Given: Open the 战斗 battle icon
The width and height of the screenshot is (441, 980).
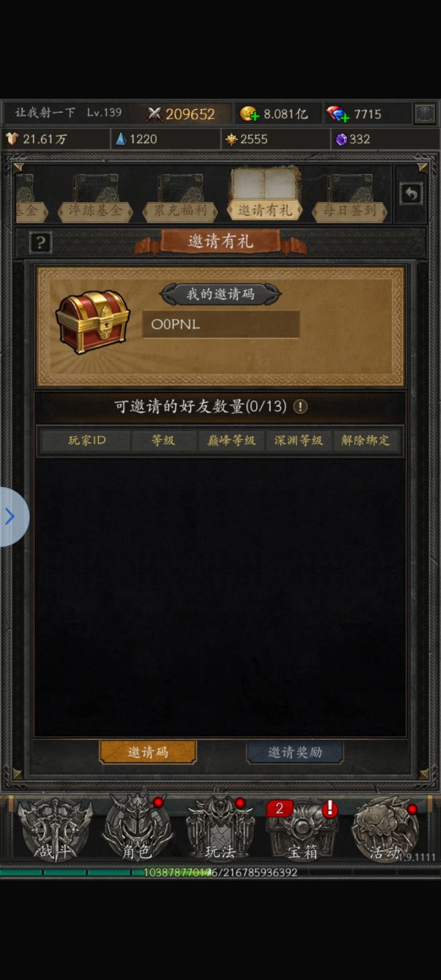Looking at the screenshot, I should click(54, 829).
